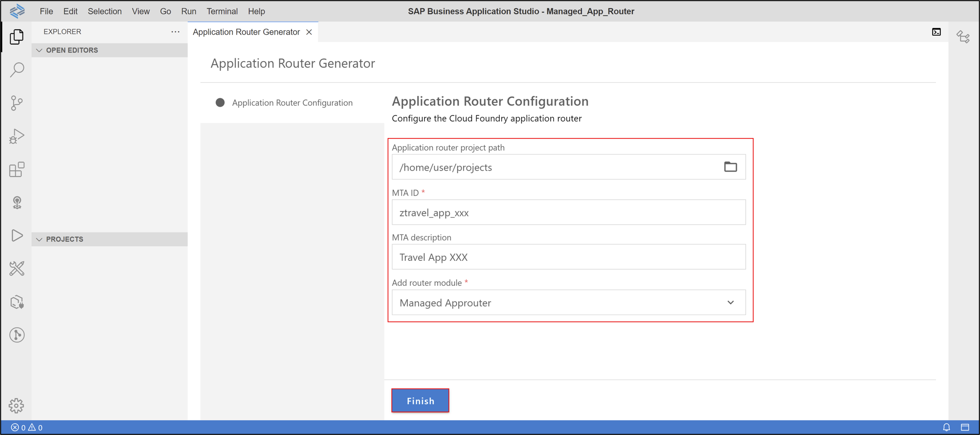Click the SAP Business Application Studio logo

click(x=17, y=11)
